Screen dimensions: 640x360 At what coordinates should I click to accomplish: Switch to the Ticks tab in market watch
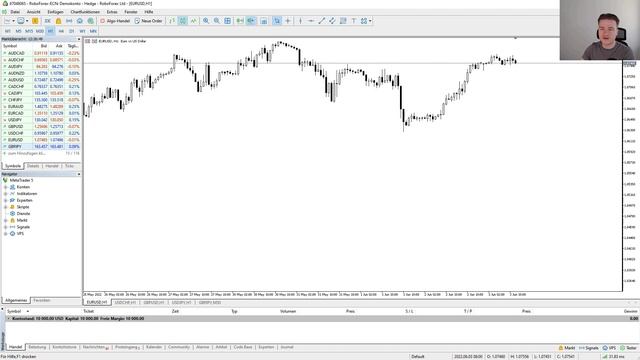tap(69, 166)
